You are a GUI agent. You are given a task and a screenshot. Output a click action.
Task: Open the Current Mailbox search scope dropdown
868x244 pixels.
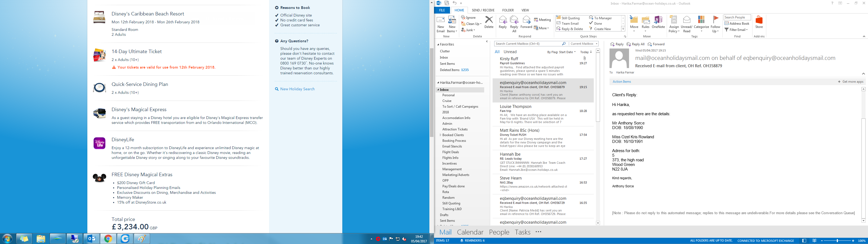584,44
